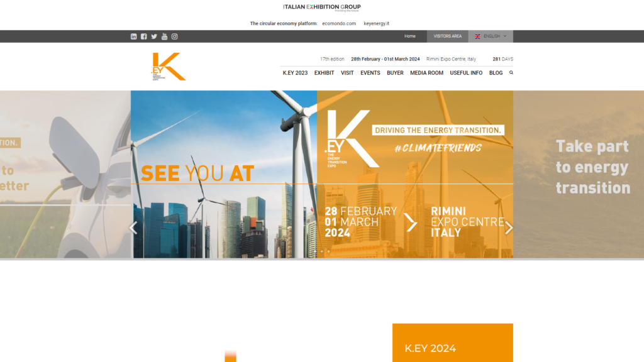
Task: Open the VISITORS AREA button
Action: pos(448,36)
